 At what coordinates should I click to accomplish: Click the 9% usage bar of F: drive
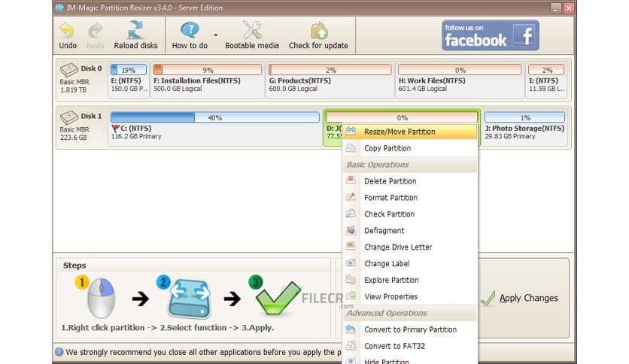(208, 70)
